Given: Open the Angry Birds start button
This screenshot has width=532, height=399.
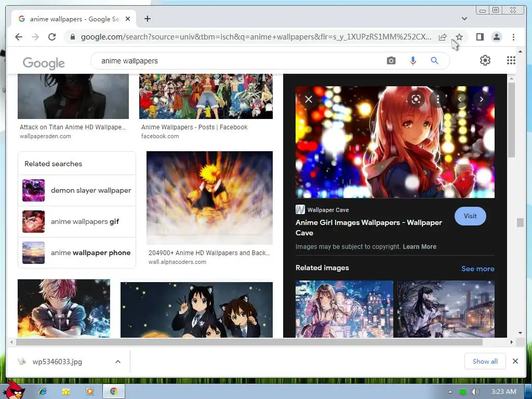Looking at the screenshot, I should 14,391.
